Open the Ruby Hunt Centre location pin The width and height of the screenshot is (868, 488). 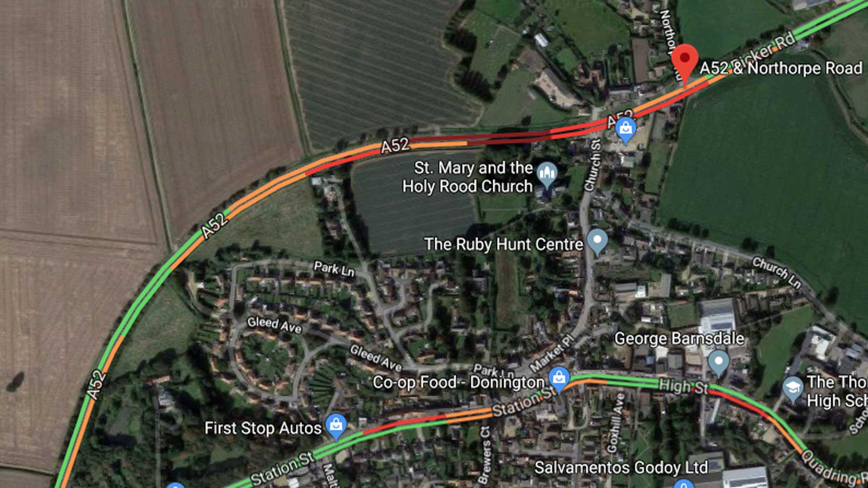pos(597,242)
